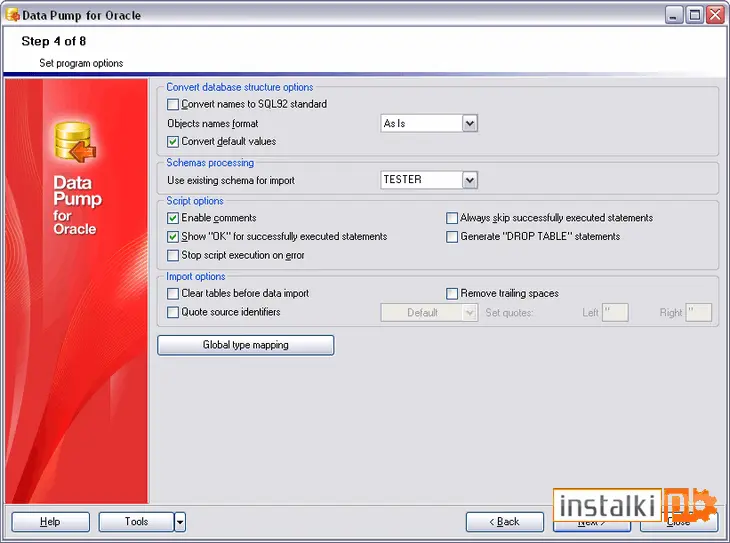Open the disabled Default quotes dropdown

470,312
